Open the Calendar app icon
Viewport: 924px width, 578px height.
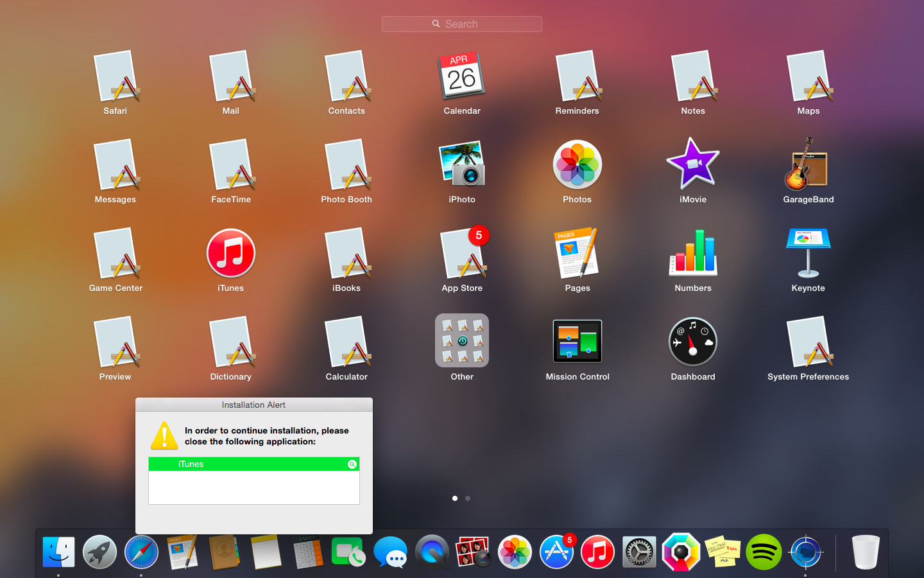462,76
